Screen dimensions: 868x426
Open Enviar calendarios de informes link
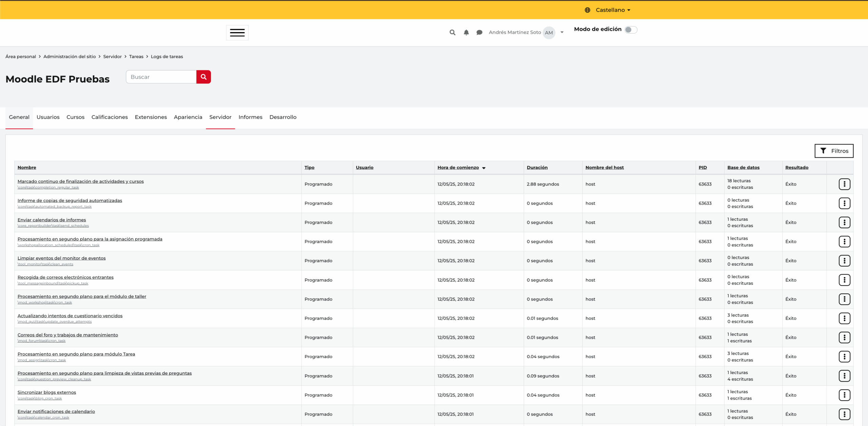click(x=52, y=220)
